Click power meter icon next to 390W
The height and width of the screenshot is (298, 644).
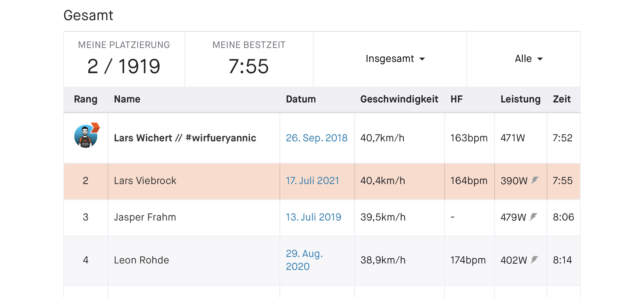535,180
